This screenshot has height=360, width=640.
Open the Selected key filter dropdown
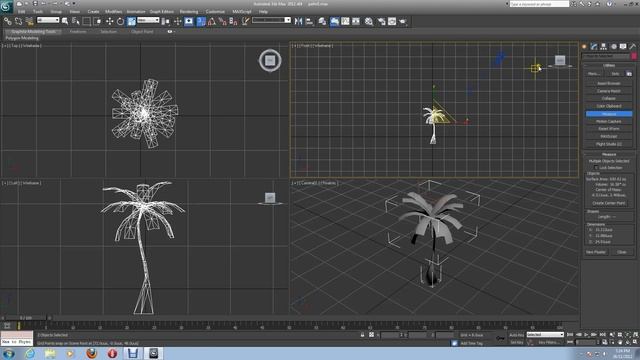click(x=545, y=335)
